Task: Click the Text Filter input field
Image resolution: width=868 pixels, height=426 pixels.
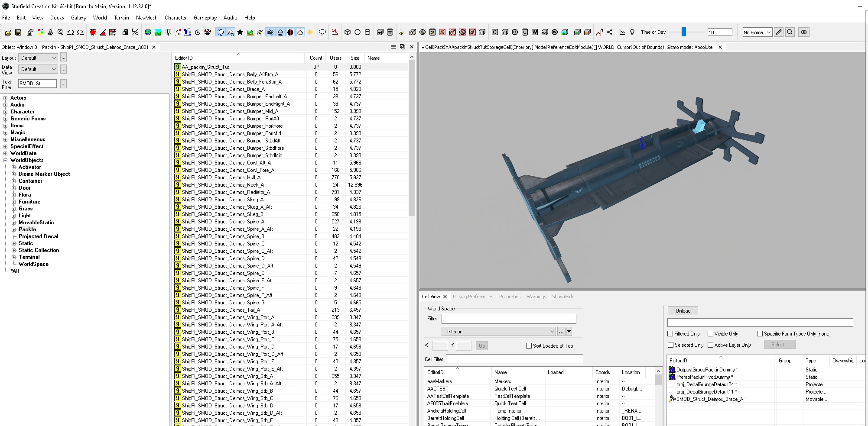Action: click(x=37, y=84)
